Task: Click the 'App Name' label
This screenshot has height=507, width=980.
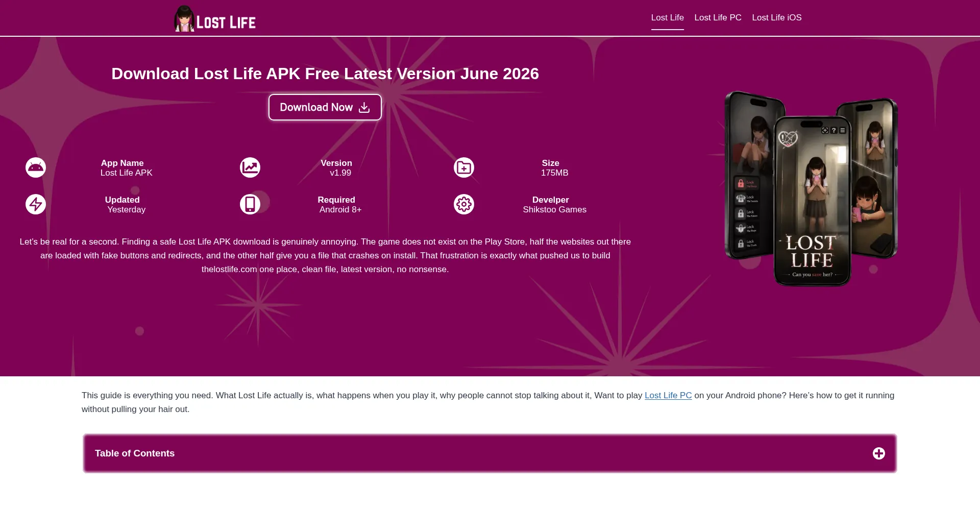Action: click(122, 163)
